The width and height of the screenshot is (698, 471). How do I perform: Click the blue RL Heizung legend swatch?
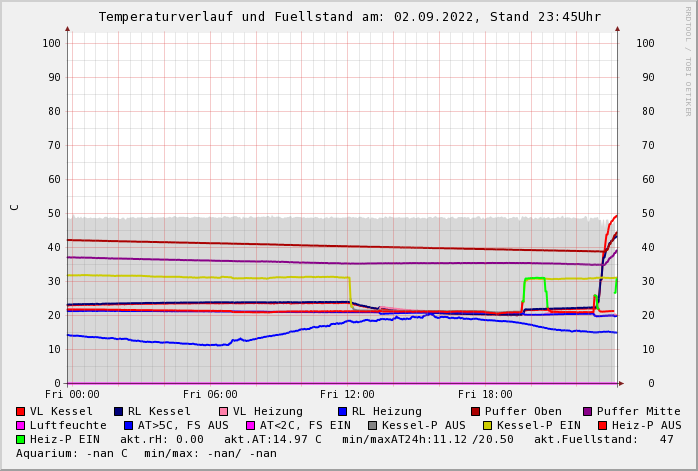pyautogui.click(x=342, y=411)
